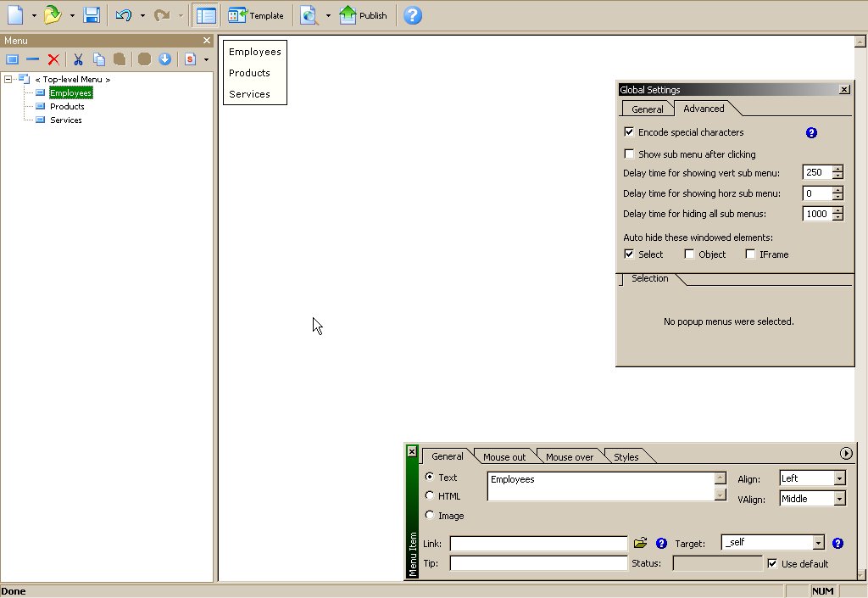Screen dimensions: 868x598
Task: Close the Global Settings window
Action: (x=844, y=89)
